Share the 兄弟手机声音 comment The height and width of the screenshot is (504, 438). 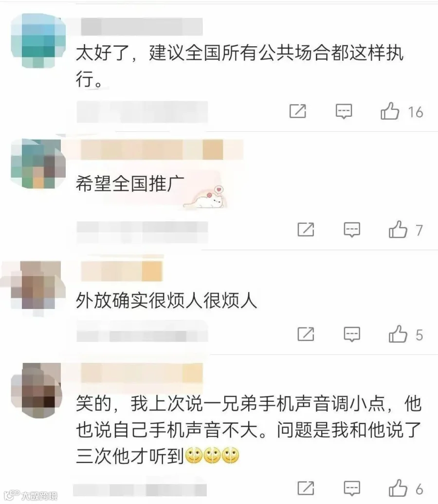[306, 488]
